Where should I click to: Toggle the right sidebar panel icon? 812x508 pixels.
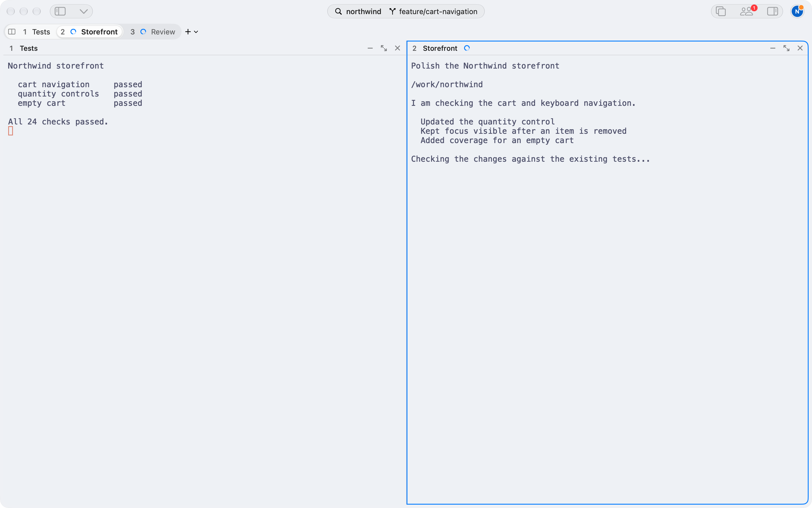773,11
